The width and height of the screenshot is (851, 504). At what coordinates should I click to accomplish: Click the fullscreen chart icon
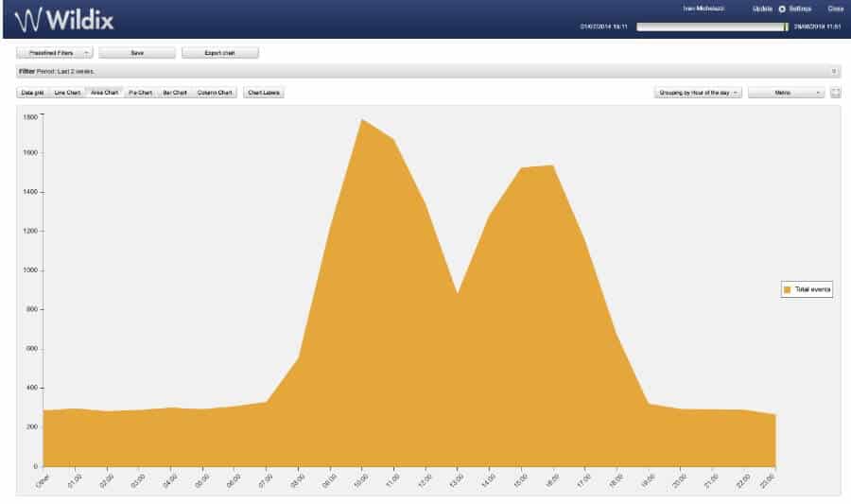click(x=835, y=93)
